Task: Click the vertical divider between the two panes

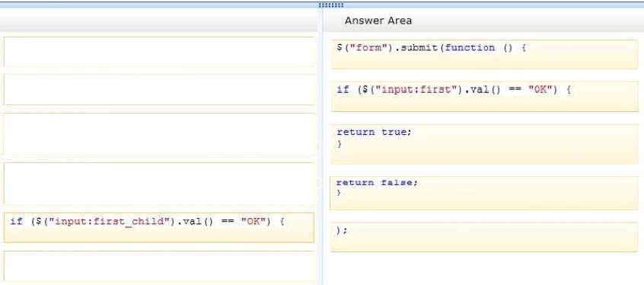Action: 320,146
